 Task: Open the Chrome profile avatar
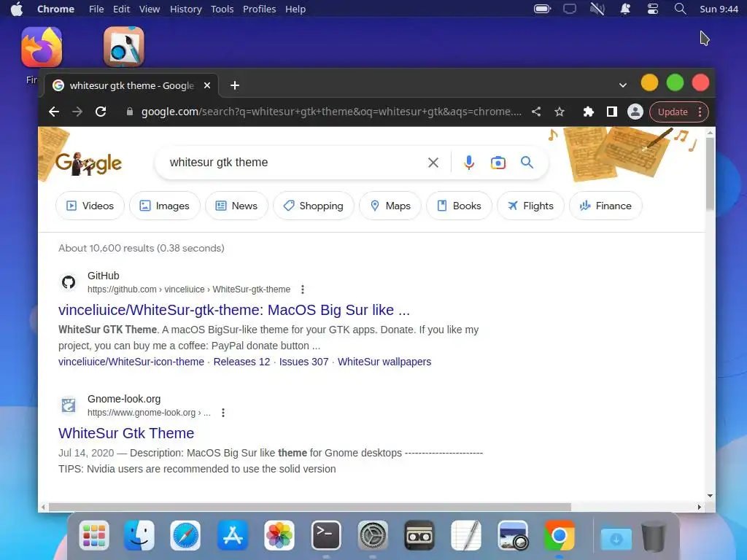point(635,112)
